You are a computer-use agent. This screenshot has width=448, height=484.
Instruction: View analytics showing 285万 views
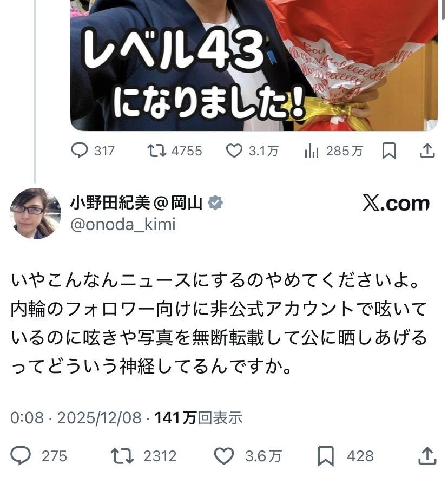coord(333,151)
